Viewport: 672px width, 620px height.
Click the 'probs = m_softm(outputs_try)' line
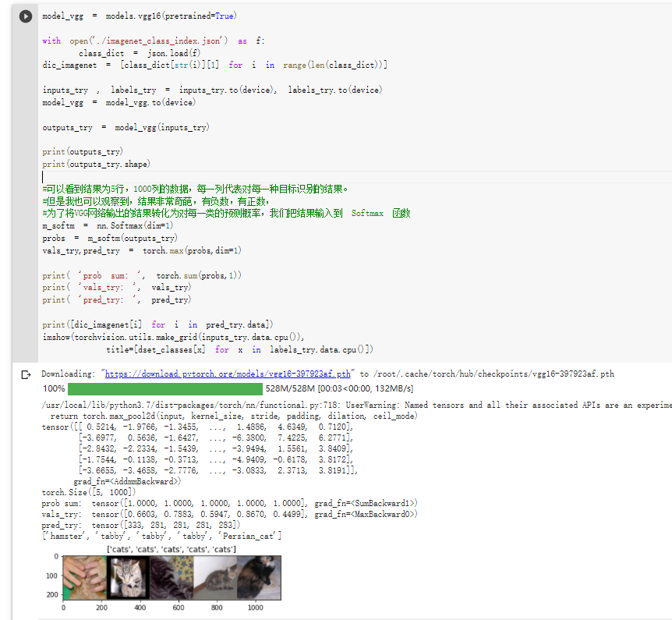point(110,238)
